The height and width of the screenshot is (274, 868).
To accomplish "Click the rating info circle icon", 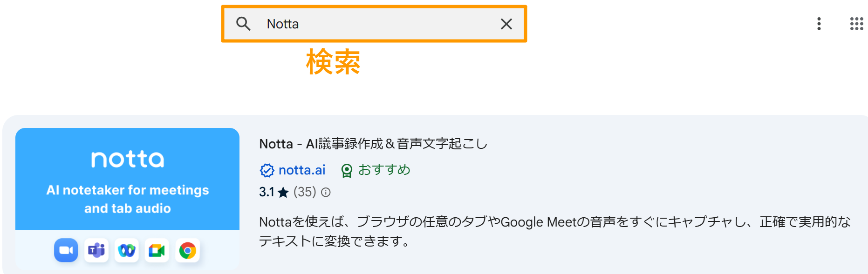I will [x=326, y=192].
